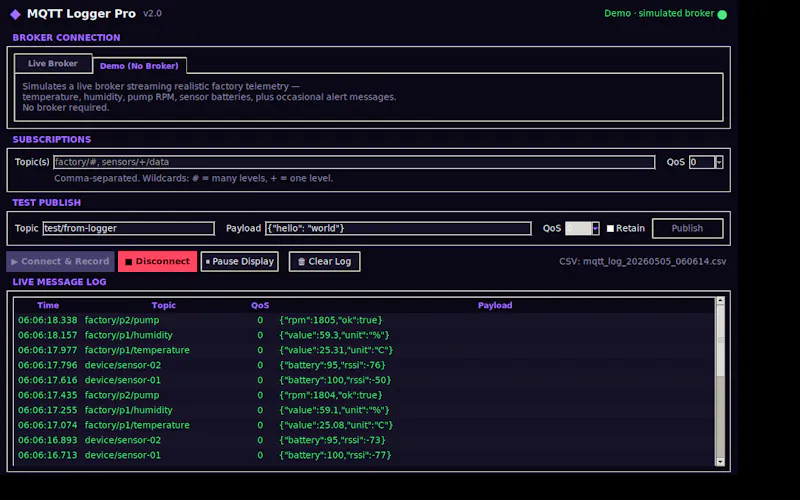Select log row at 06:06:17.435

(x=365, y=395)
